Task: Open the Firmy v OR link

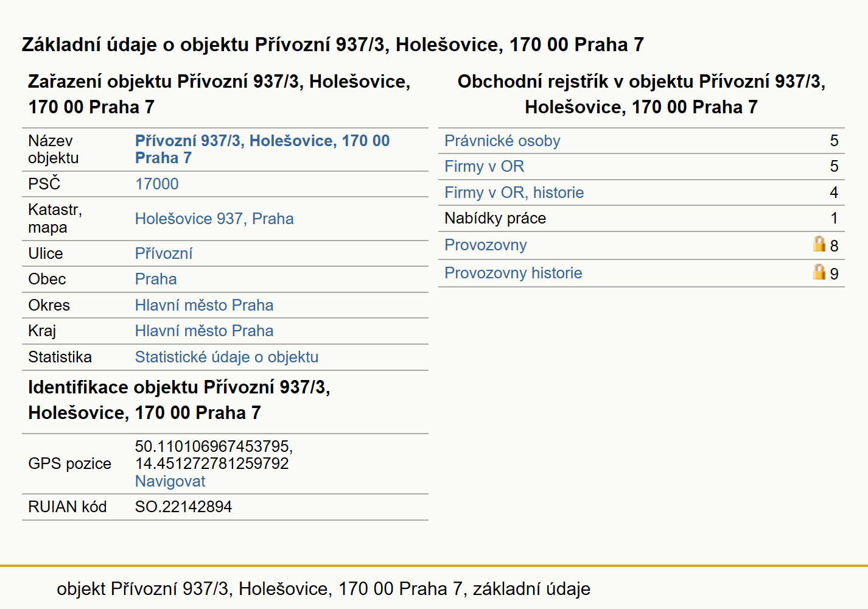Action: click(485, 166)
